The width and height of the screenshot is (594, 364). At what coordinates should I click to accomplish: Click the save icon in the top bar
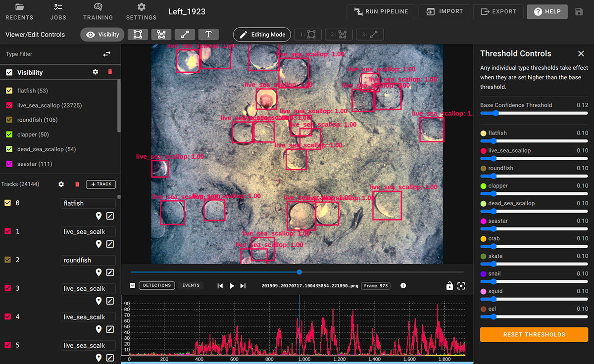579,11
